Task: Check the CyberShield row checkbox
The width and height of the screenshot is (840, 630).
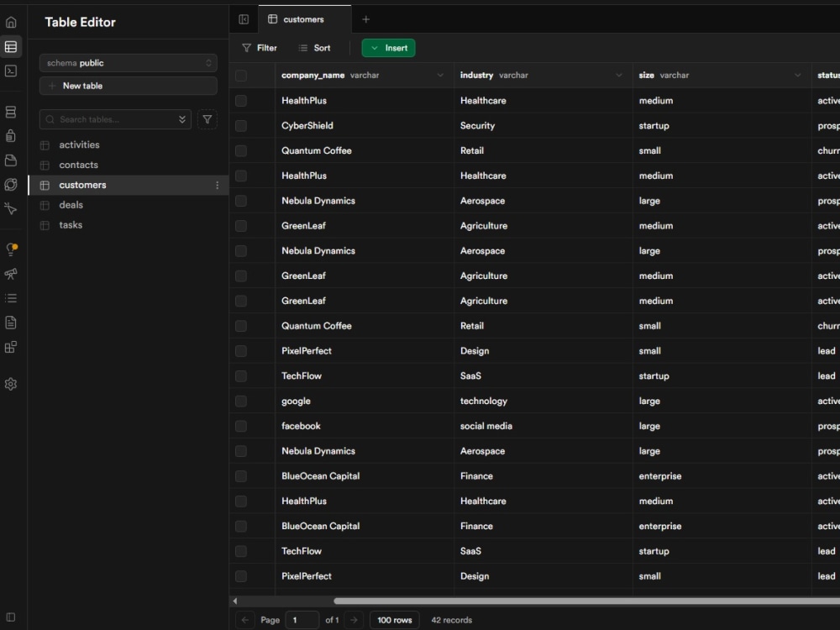Action: tap(241, 126)
